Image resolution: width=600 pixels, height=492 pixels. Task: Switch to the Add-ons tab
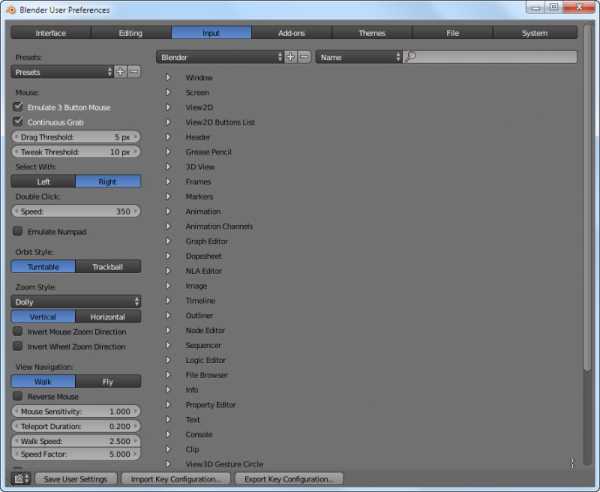pos(292,33)
